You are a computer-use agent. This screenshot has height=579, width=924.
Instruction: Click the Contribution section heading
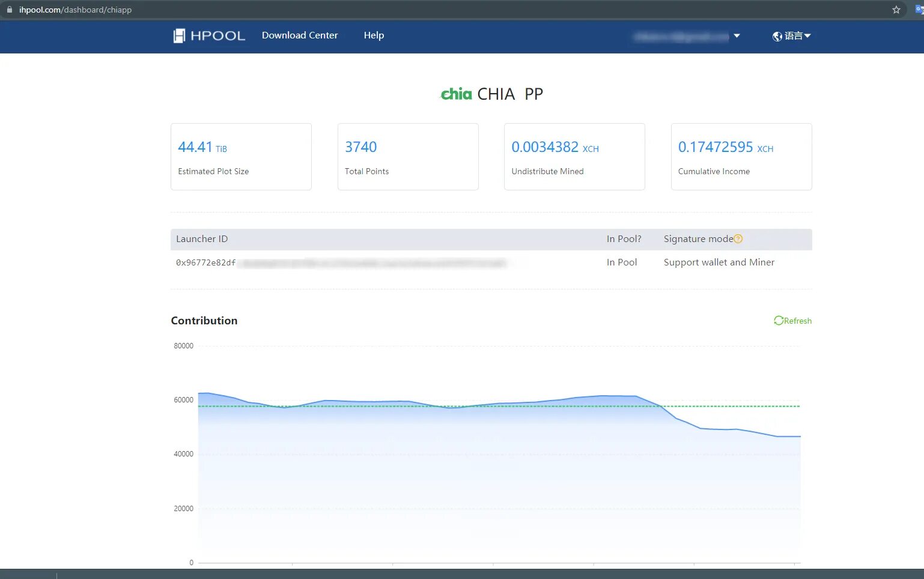coord(204,321)
